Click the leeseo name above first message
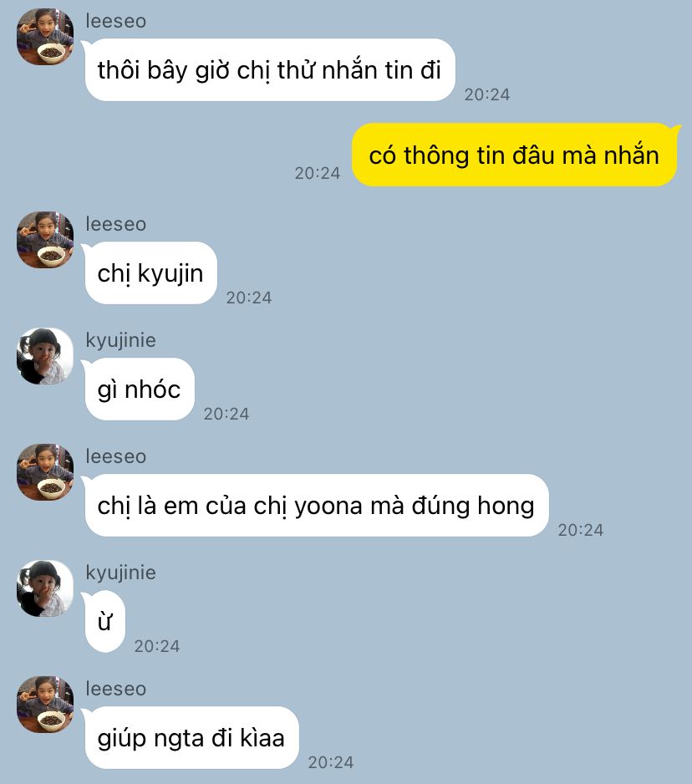This screenshot has height=784, width=692. click(116, 21)
